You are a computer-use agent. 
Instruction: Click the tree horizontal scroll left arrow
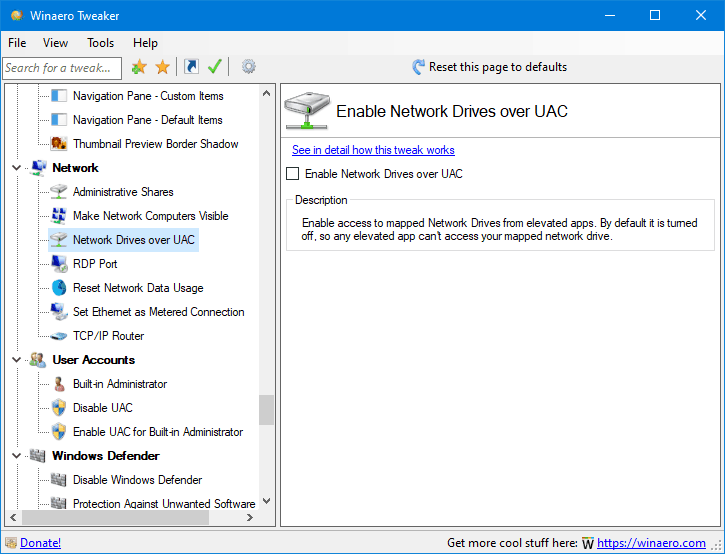(x=13, y=517)
